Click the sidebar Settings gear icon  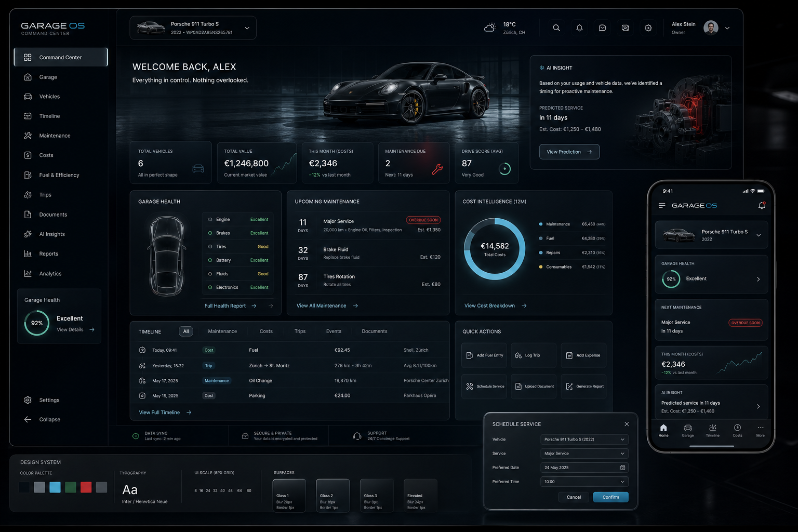tap(28, 400)
